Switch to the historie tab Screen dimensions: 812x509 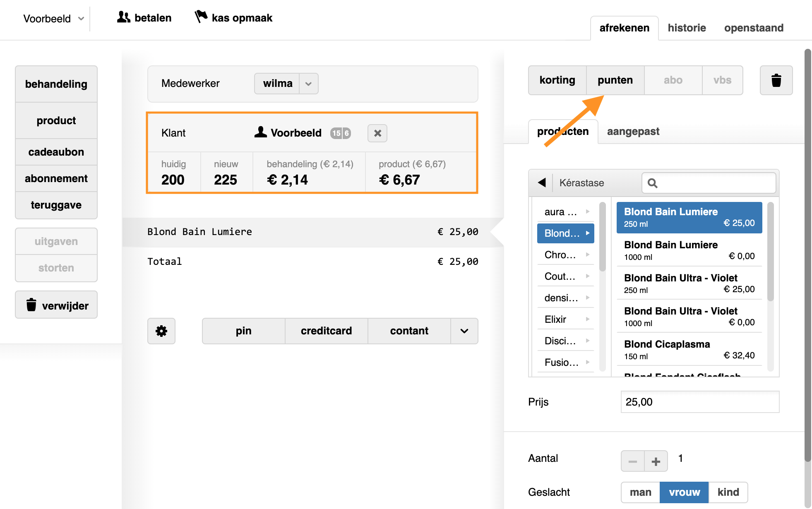tap(687, 28)
